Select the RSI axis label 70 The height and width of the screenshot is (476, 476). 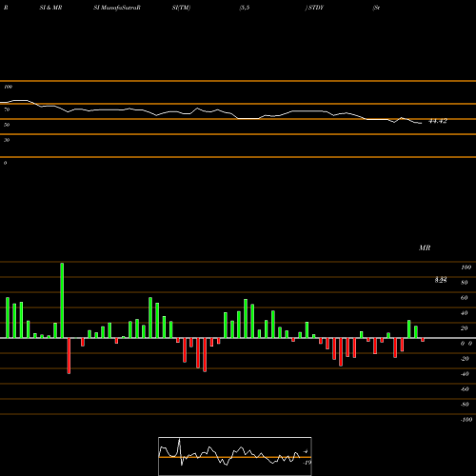point(7,109)
